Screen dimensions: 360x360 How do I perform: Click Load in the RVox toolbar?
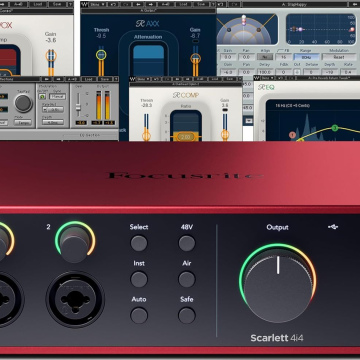[x=39, y=5]
